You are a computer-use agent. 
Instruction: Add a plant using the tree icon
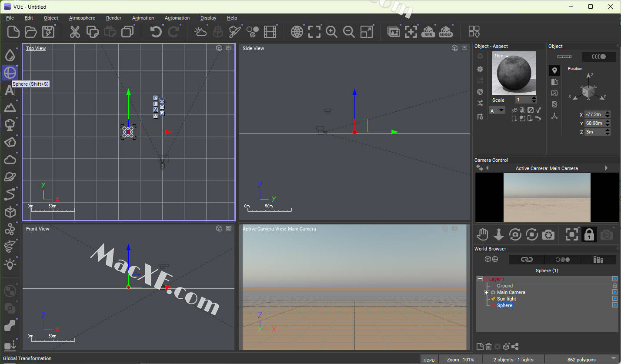click(10, 125)
